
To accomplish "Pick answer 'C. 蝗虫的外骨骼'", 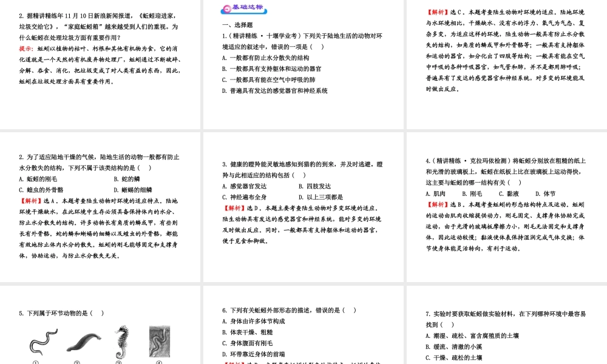I will (x=41, y=190).
